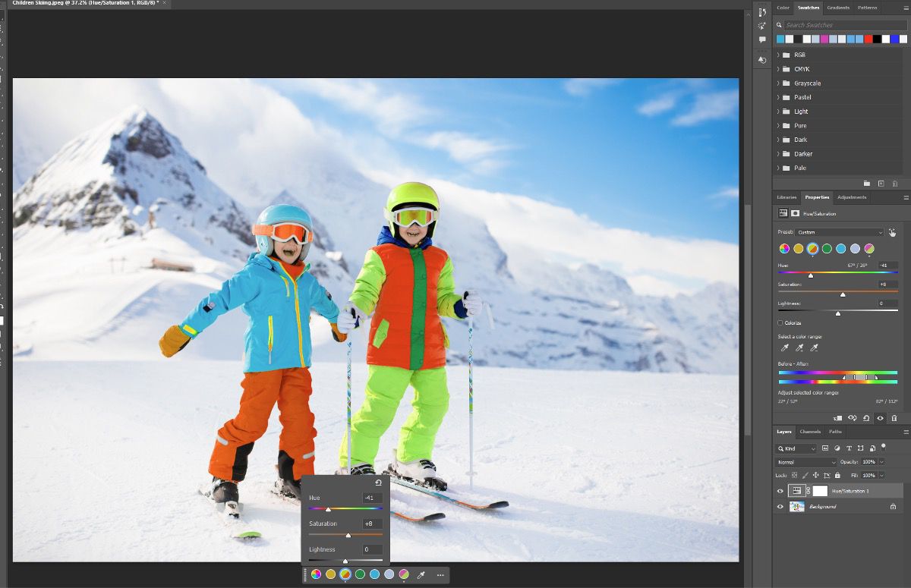Expand the Pastel swatch group
The width and height of the screenshot is (911, 588).
[x=778, y=97]
